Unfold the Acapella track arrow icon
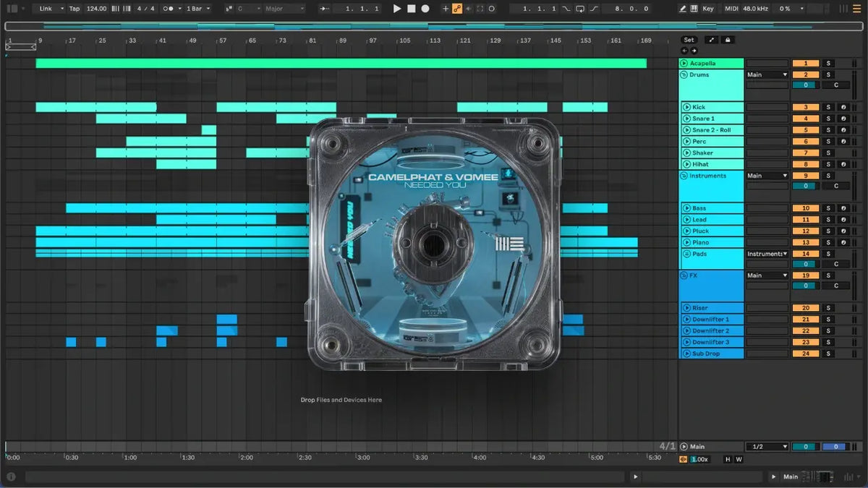 coord(684,64)
